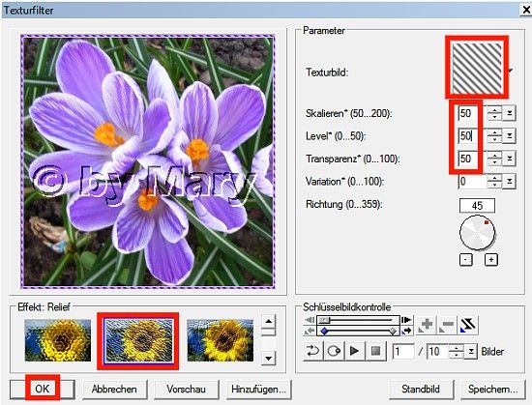The width and height of the screenshot is (532, 405).
Task: Click the Hinzufügen... button
Action: [259, 389]
